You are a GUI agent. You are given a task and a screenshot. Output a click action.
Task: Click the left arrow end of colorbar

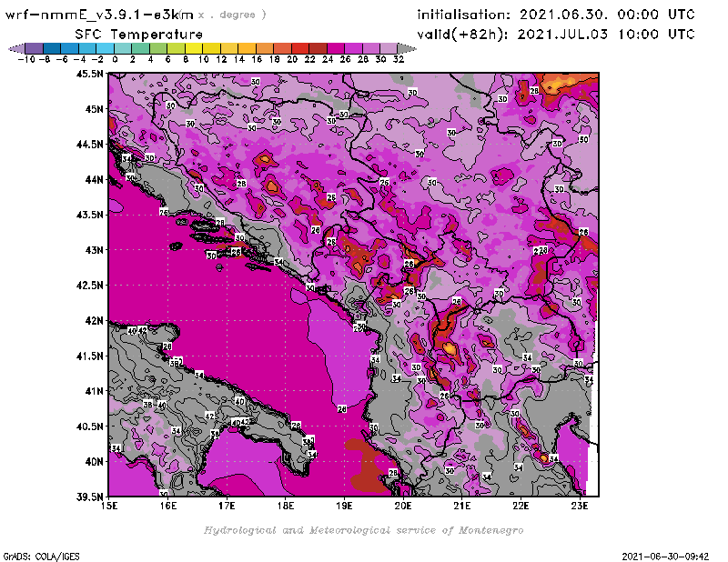click(x=16, y=48)
